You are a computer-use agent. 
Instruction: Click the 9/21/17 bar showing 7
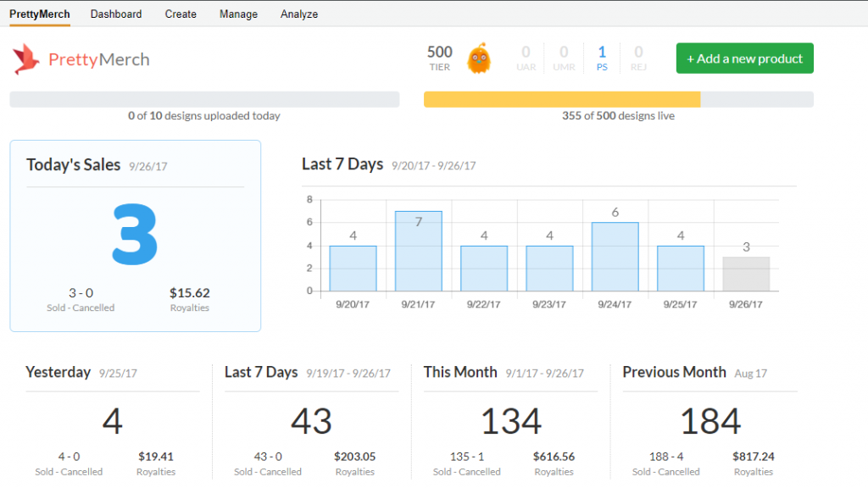pyautogui.click(x=419, y=251)
